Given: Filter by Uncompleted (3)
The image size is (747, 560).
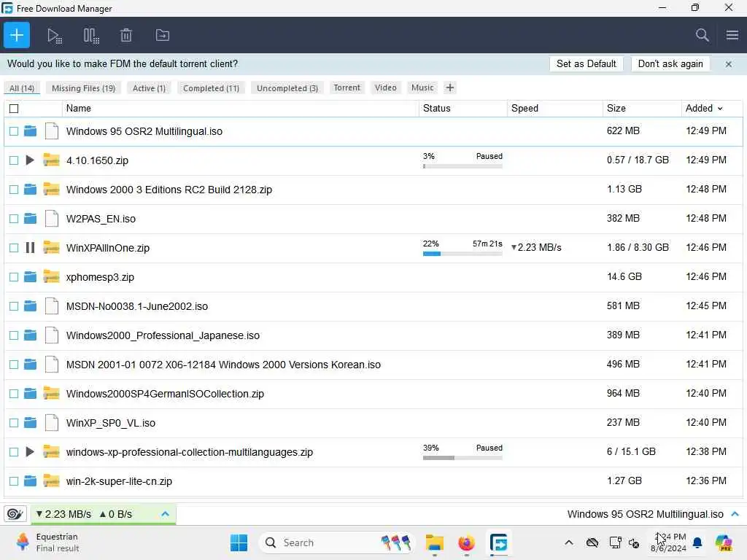Looking at the screenshot, I should pyautogui.click(x=287, y=88).
